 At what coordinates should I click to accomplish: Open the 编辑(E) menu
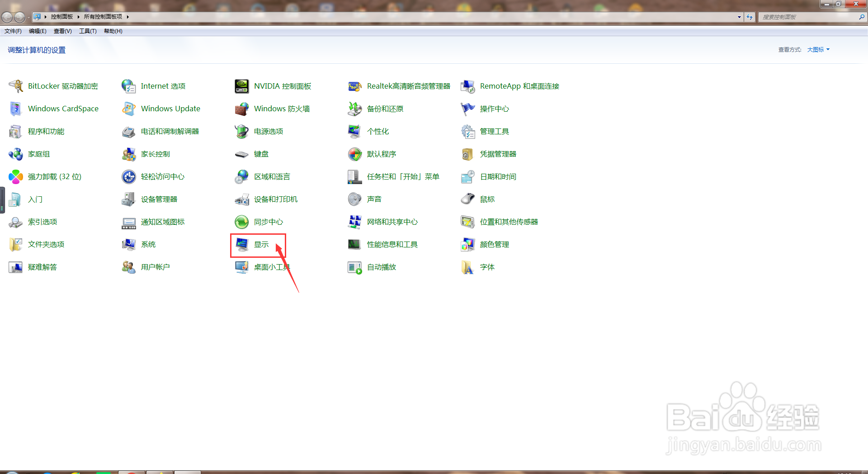coord(38,31)
